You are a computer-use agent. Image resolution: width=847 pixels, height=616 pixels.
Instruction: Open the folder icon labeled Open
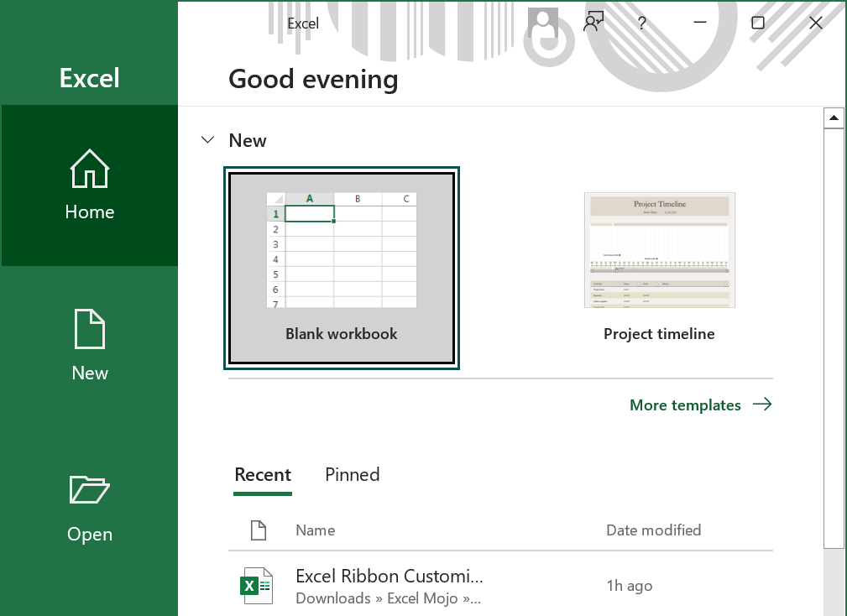point(90,489)
